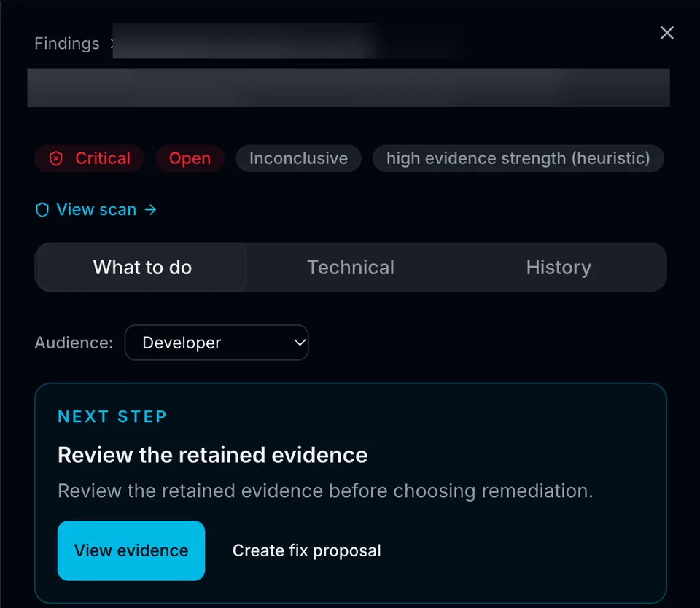The height and width of the screenshot is (608, 700).
Task: Click the View evidence button
Action: (131, 550)
